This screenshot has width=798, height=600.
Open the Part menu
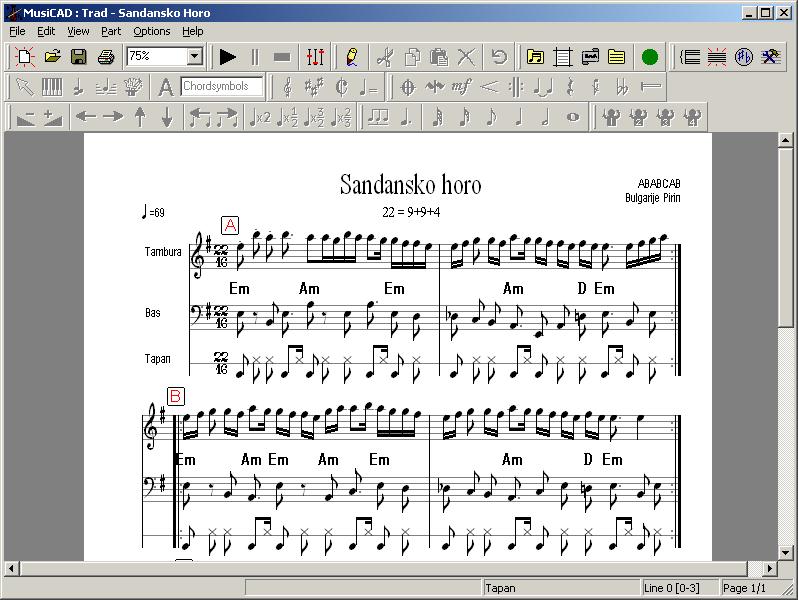click(111, 31)
